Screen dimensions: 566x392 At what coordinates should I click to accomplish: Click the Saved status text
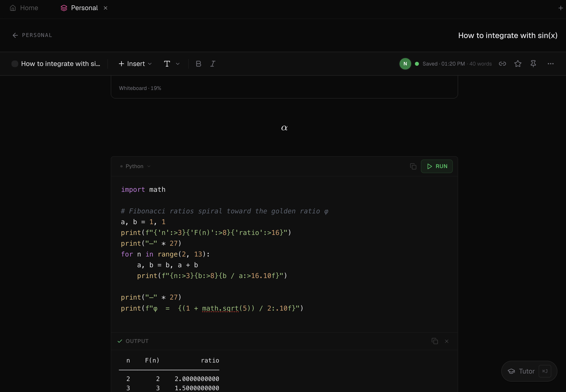[444, 64]
